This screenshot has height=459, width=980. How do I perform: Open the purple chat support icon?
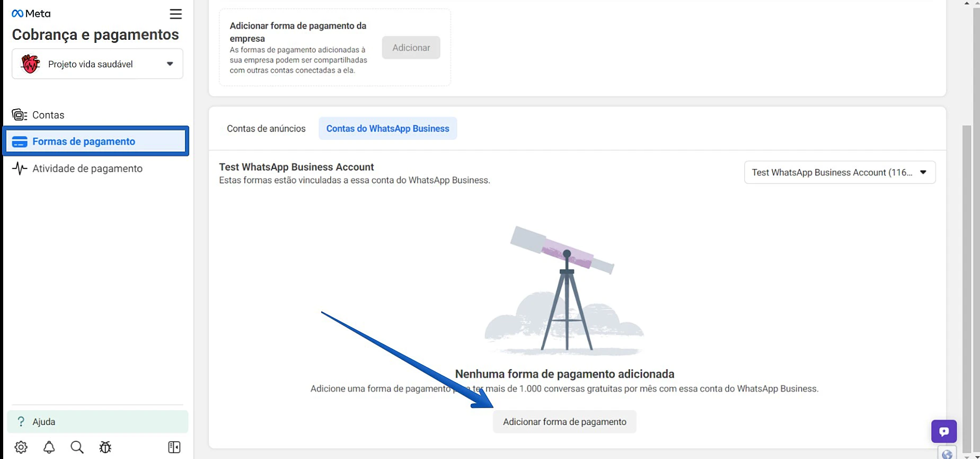tap(944, 431)
